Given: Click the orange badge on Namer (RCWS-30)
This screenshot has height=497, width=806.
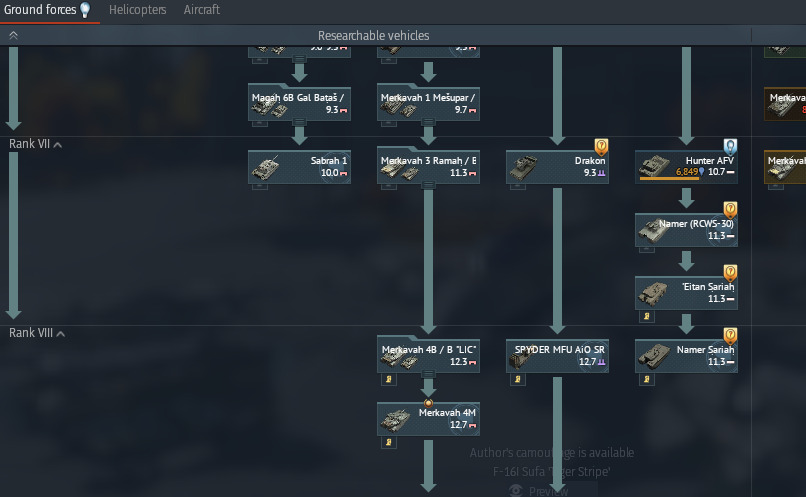Looking at the screenshot, I should coord(730,210).
